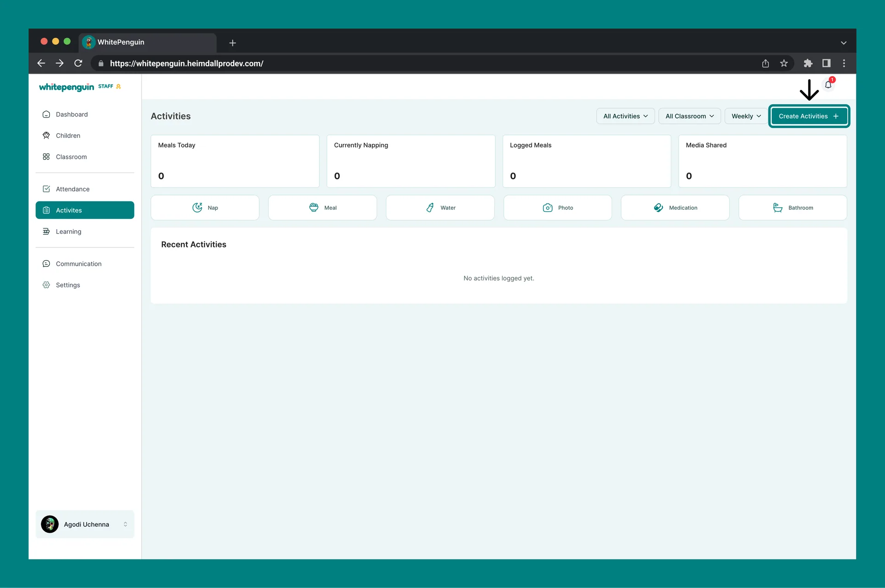Screen dimensions: 885x588
Task: Click the Recent Activities heading
Action: 194,244
